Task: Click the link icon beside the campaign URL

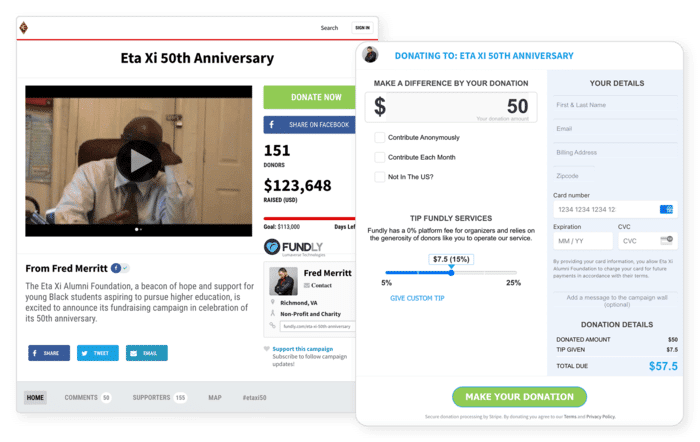Action: click(x=272, y=325)
